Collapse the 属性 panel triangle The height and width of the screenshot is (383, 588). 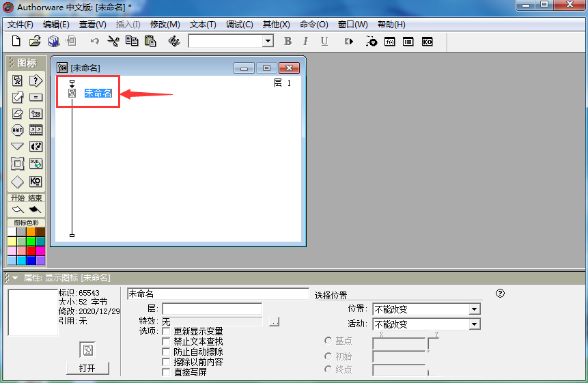tap(15, 278)
